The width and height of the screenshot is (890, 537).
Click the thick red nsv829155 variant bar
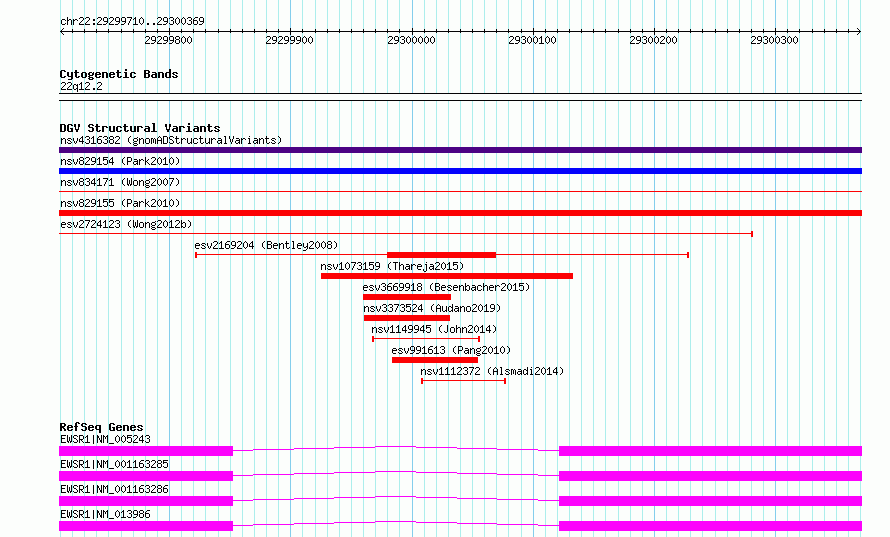click(x=460, y=213)
